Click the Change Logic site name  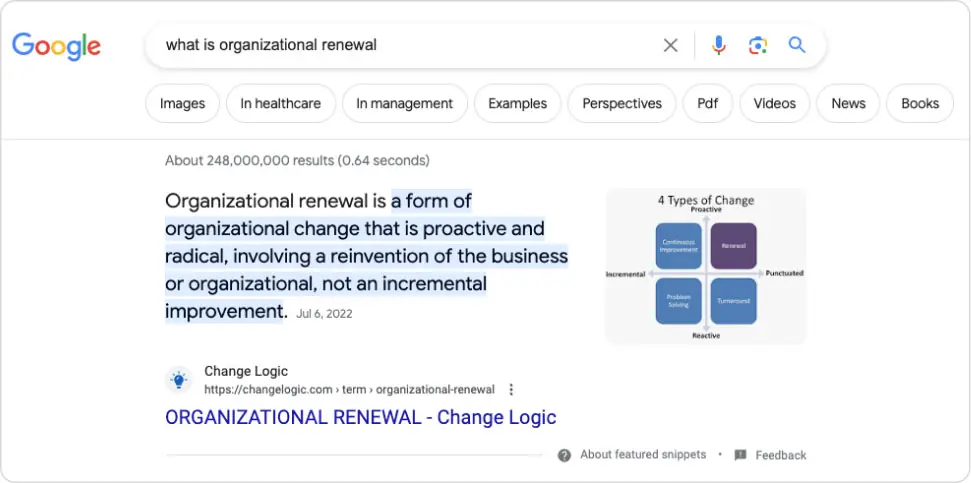coord(246,372)
